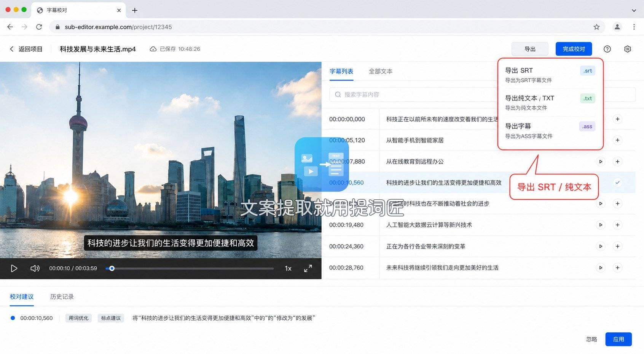Select timestamp 00:00:24,360
The height and width of the screenshot is (354, 644).
346,246
